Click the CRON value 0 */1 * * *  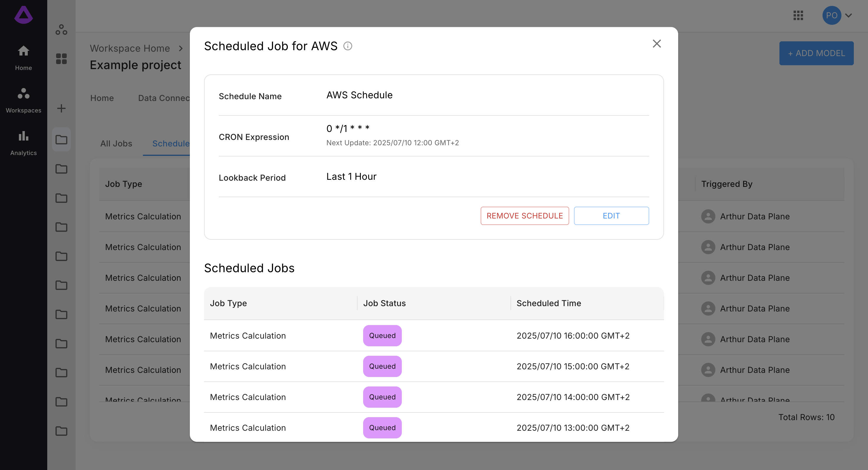coord(348,128)
